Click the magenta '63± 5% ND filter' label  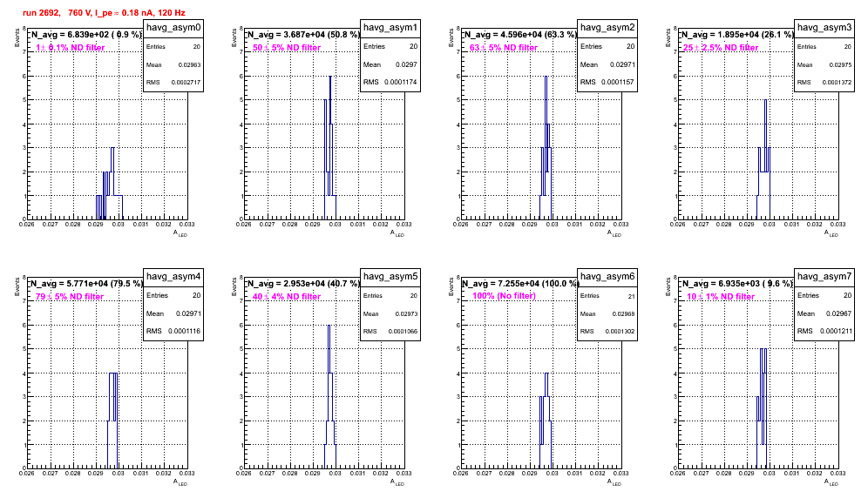pyautogui.click(x=504, y=48)
